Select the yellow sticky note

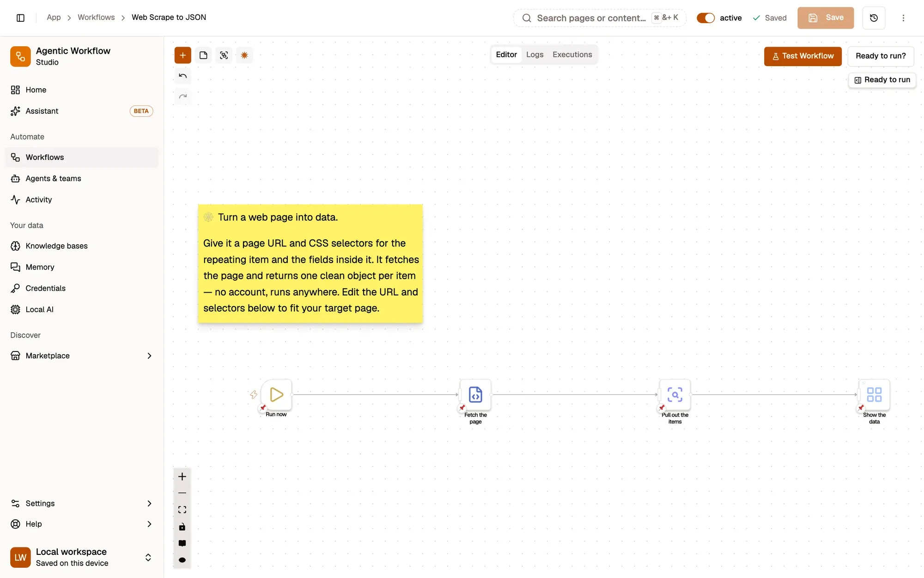[x=310, y=263]
